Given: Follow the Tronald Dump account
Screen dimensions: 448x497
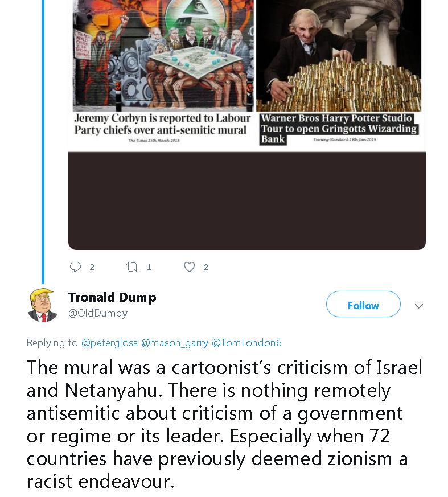Looking at the screenshot, I should coord(363,306).
